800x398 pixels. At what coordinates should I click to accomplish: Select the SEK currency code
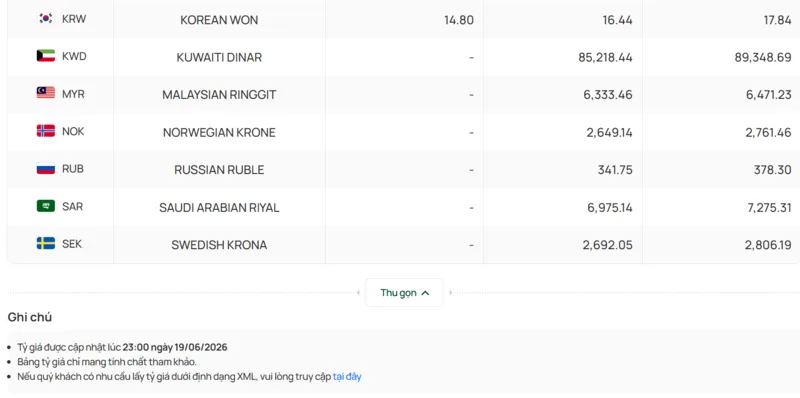pos(72,244)
